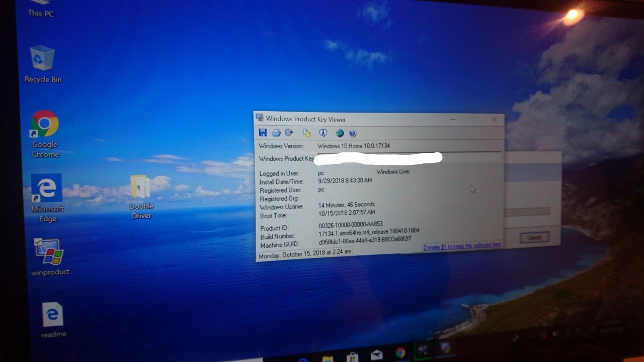Screen dimensions: 644x362
Task: Click Cancel button in background dialog
Action: 534,237
